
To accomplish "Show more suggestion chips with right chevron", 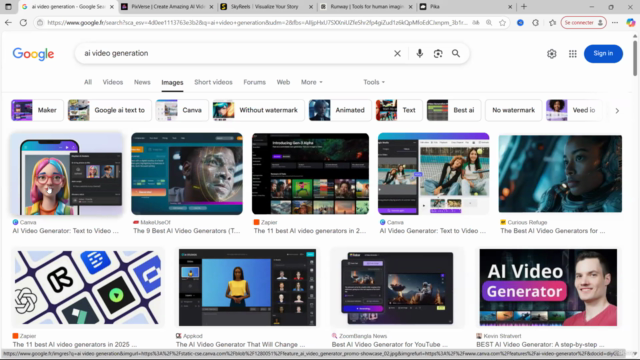I will point(617,111).
